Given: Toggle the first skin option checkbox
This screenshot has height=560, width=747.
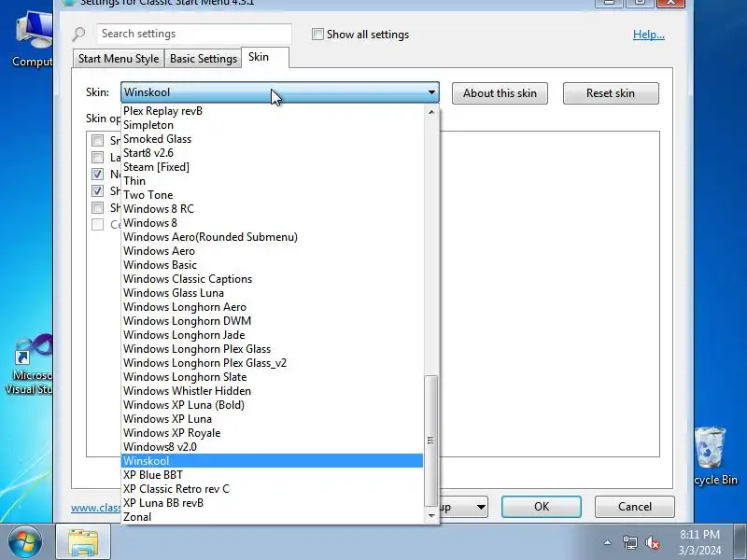Looking at the screenshot, I should (x=98, y=141).
